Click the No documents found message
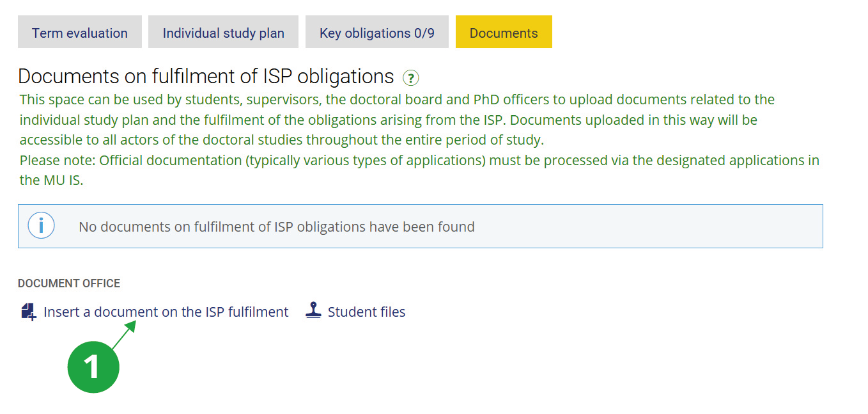 coord(276,227)
